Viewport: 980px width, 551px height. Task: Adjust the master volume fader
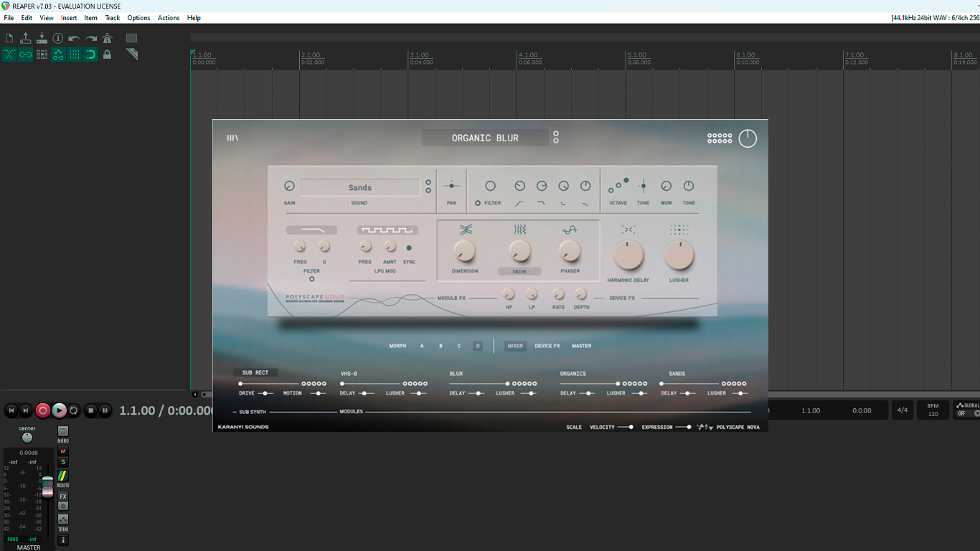(47, 485)
